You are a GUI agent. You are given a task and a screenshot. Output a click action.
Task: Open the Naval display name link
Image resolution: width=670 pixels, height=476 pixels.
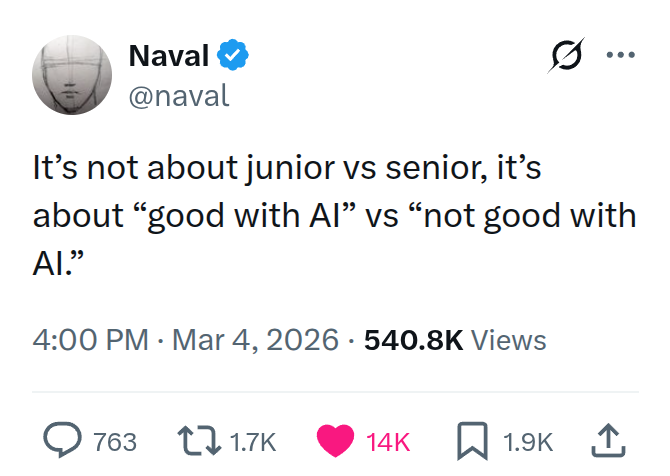[x=169, y=57]
